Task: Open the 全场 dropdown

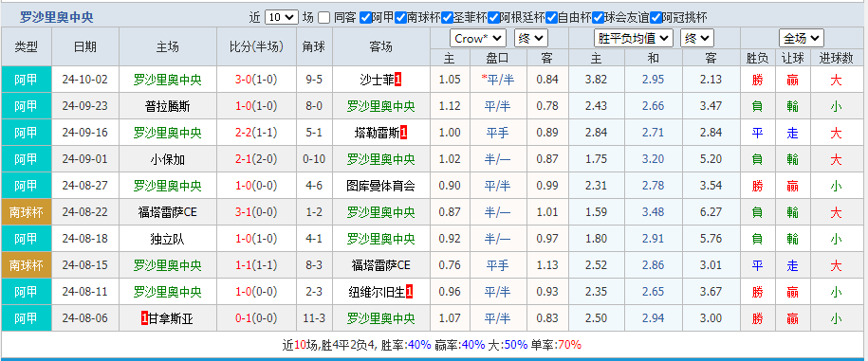Action: click(x=801, y=39)
